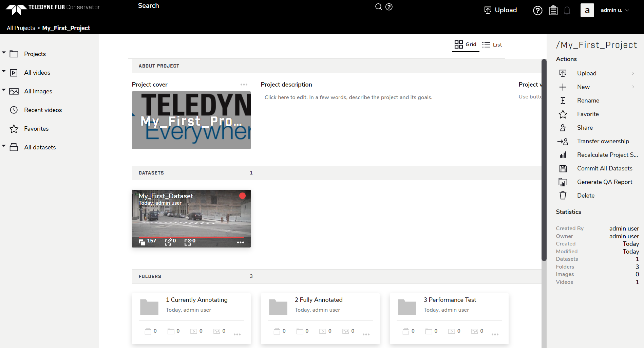Click All Projects breadcrumb link
Viewport: 644px width, 348px height.
21,28
